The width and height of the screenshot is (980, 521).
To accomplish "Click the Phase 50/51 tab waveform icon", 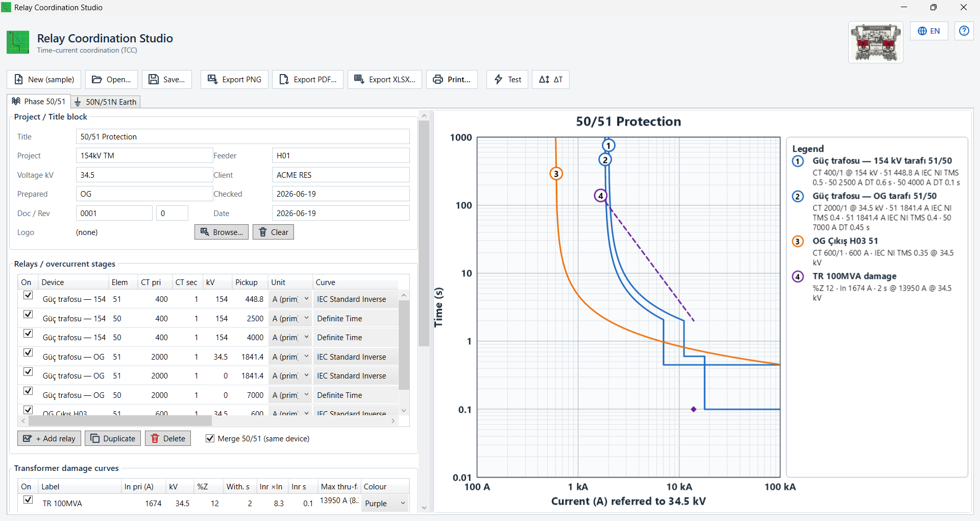I will coord(16,101).
